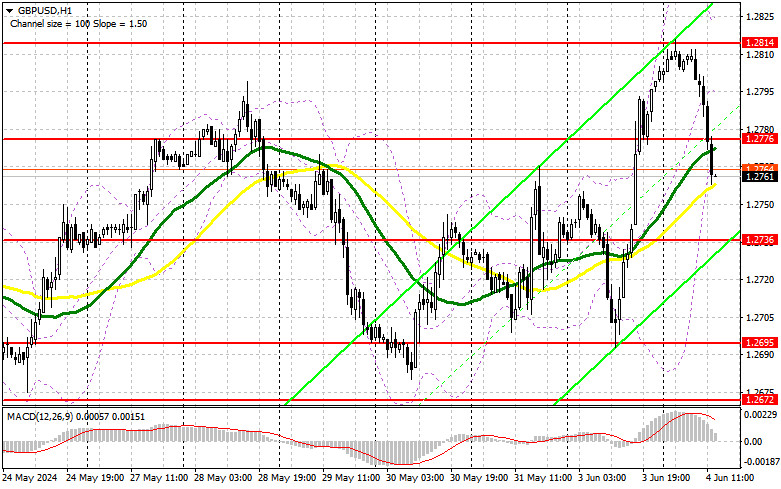Click the 3 Jun 03:00 time axis label
The width and height of the screenshot is (781, 489).
pyautogui.click(x=602, y=478)
